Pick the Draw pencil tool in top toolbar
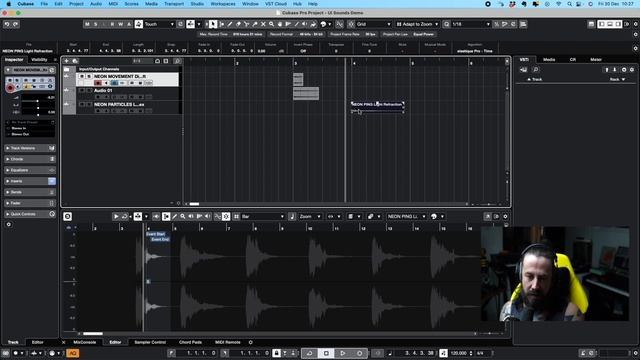 click(x=230, y=24)
